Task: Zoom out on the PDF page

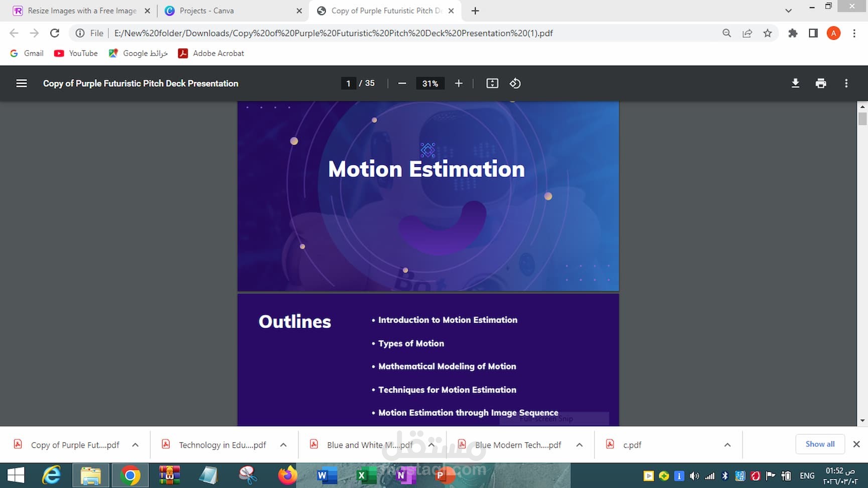Action: [402, 83]
